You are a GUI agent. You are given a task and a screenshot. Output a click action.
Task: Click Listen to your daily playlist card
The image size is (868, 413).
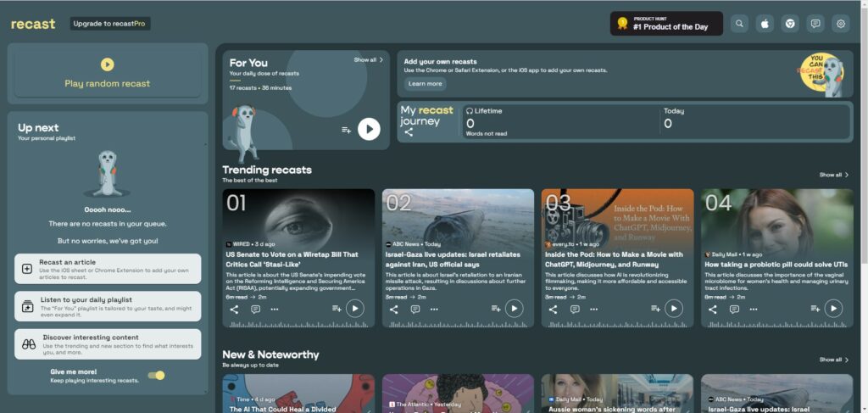(108, 306)
